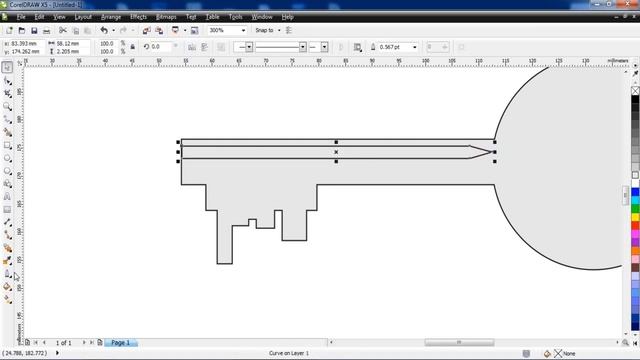Select the Zoom tool in toolbox
Screen dimensions: 640x360
[x=7, y=107]
